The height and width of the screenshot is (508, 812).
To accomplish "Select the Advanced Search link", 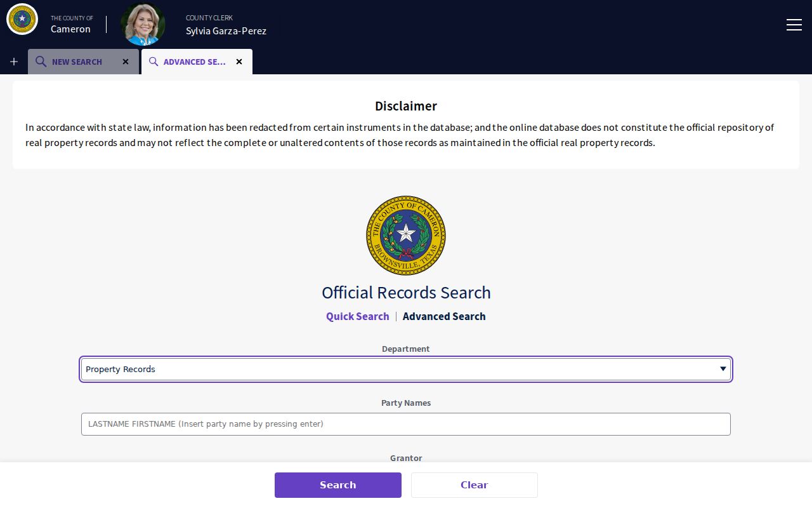I will click(444, 316).
